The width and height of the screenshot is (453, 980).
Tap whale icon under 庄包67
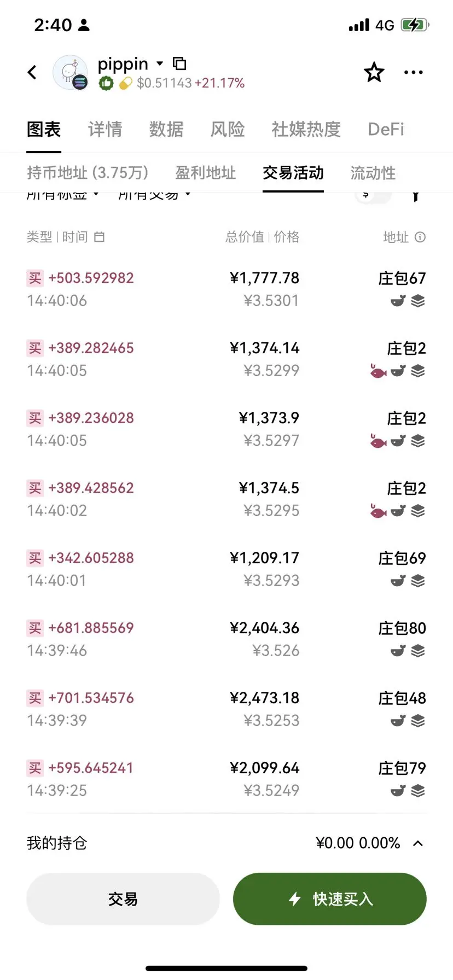coord(398,301)
